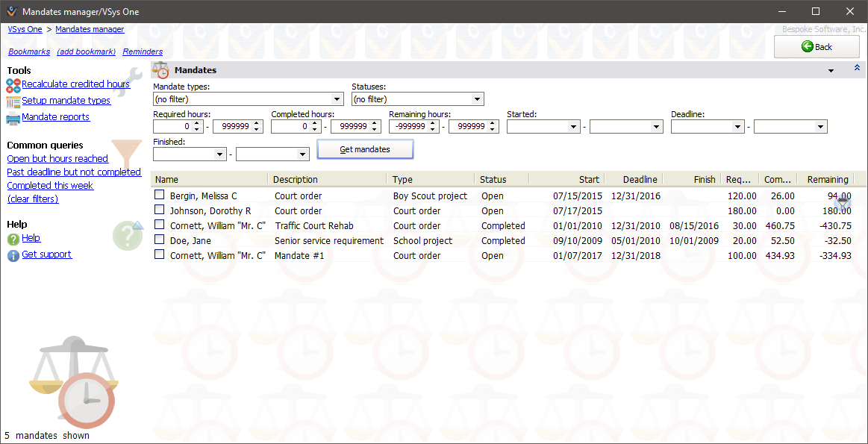
Task: Open Mandate reports via its icon
Action: 12,116
